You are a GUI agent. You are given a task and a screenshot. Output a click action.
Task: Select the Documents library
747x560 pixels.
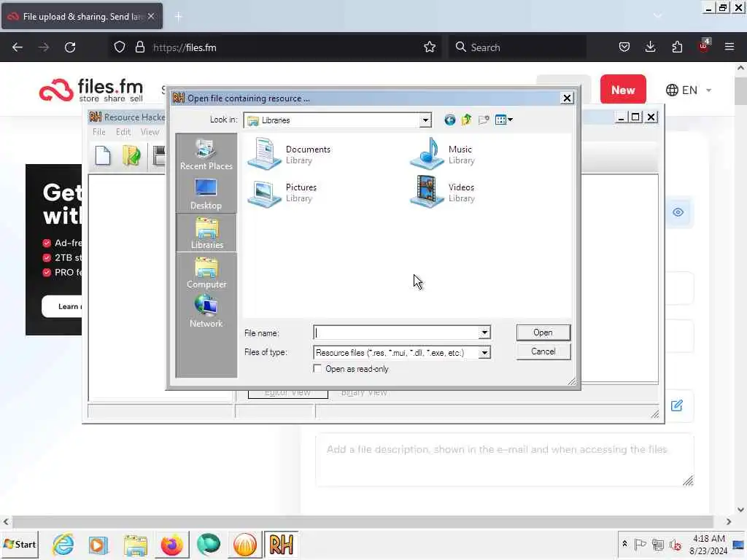click(289, 155)
